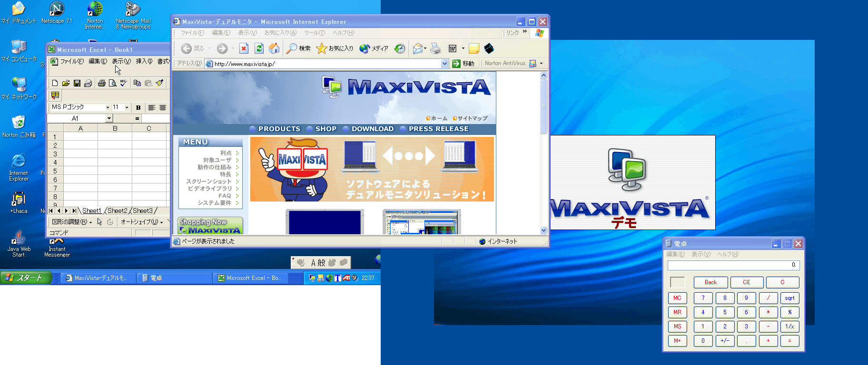Click the IE Mail envelope icon
The width and height of the screenshot is (868, 365).
[x=417, y=48]
